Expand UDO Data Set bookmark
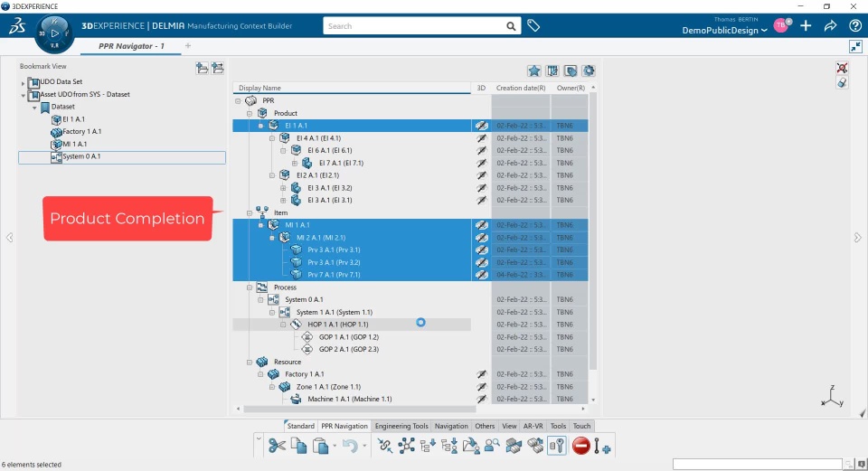Viewport: 868px width, 471px height. [23, 83]
